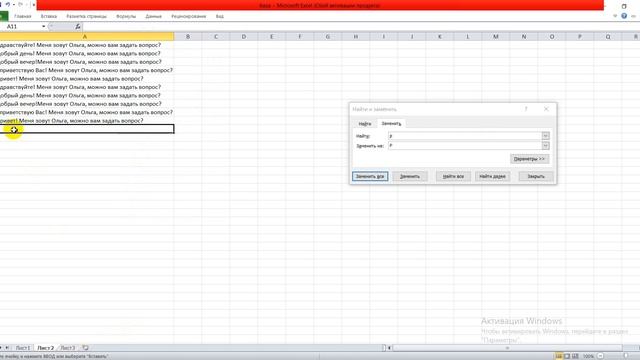Viewport: 640px width, 360px height.
Task: Select column H header
Action: point(356,37)
